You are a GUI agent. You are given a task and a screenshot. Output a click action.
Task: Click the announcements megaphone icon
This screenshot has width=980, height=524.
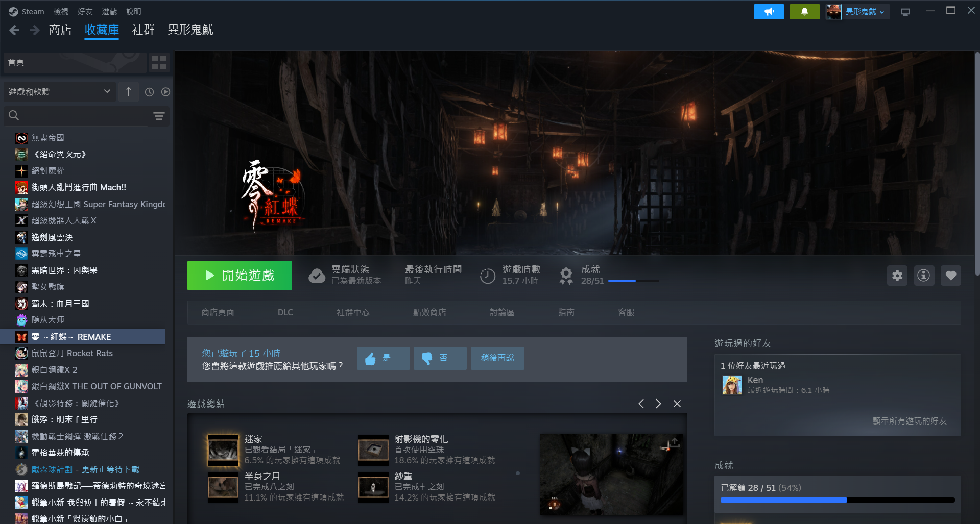pos(769,12)
